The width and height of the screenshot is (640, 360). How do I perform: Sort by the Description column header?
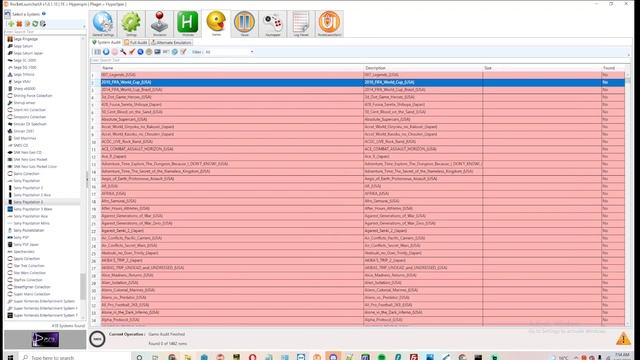(x=423, y=68)
